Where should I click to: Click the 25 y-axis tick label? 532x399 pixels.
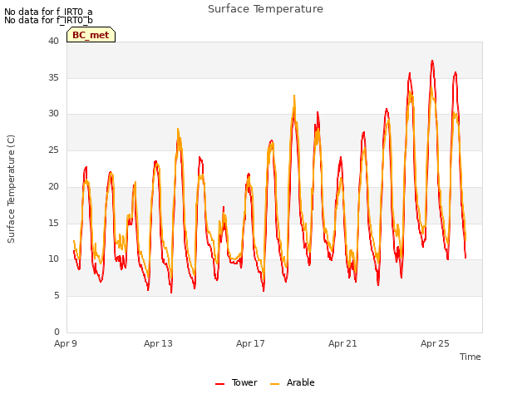click(x=53, y=150)
